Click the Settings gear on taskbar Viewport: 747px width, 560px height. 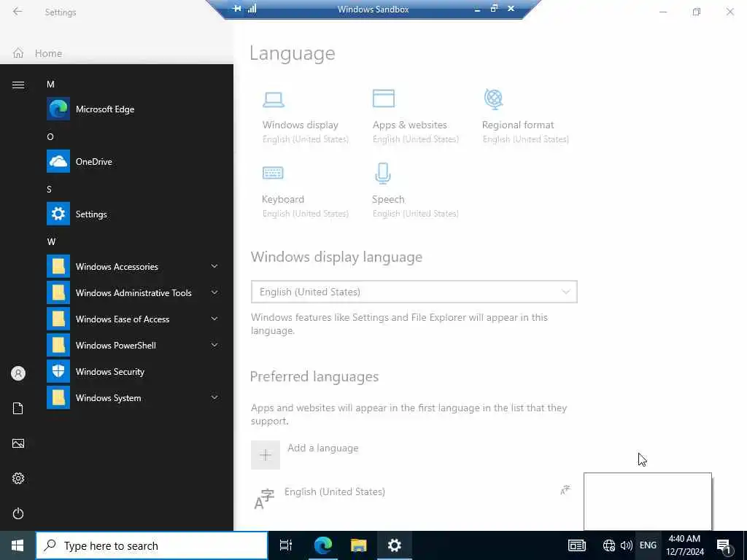[x=395, y=545]
